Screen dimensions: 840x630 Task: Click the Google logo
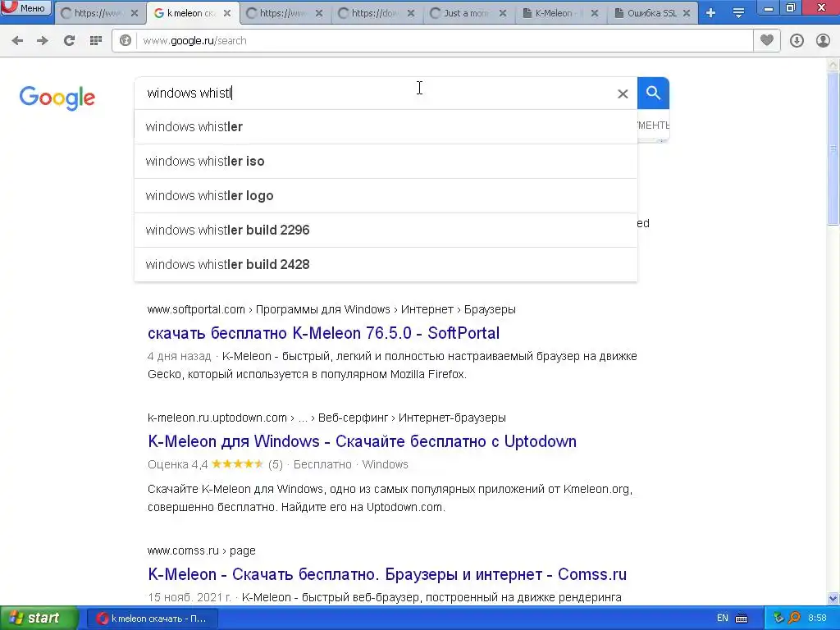57,98
